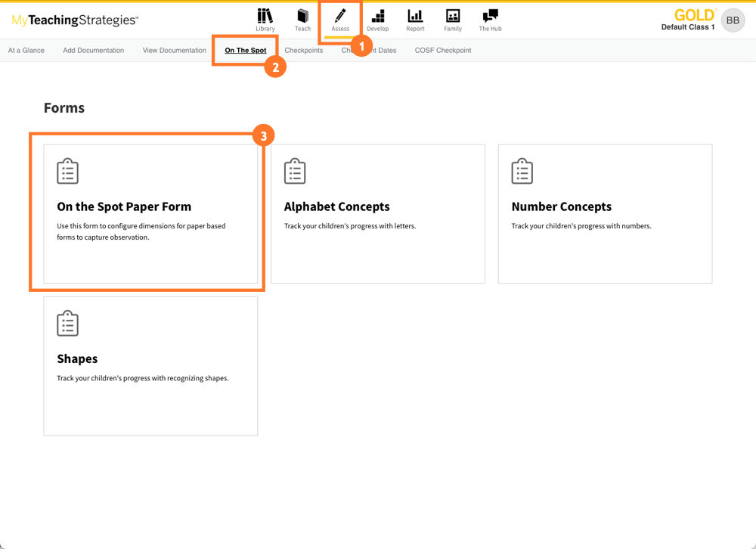Open the COSF Checkpoint tab
This screenshot has height=549, width=756.
443,51
